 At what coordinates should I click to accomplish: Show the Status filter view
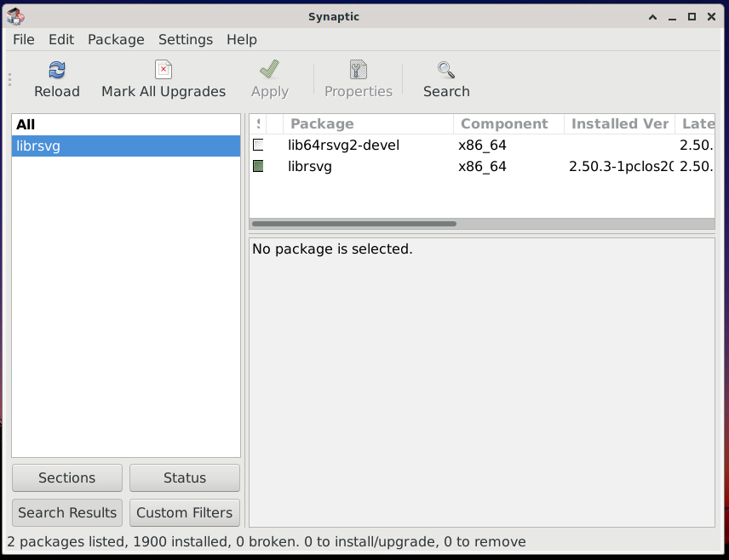(185, 477)
